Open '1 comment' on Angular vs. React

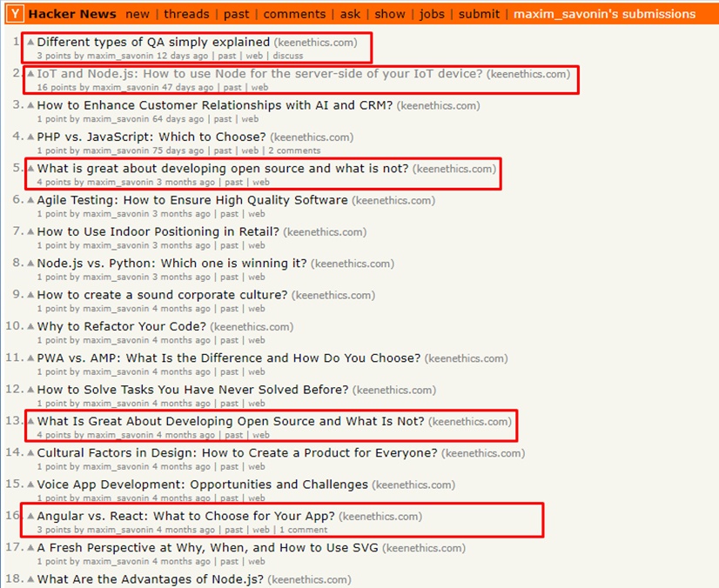pyautogui.click(x=301, y=530)
